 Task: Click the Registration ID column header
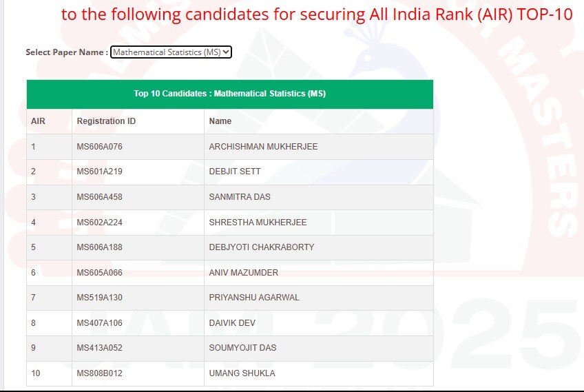(x=106, y=121)
